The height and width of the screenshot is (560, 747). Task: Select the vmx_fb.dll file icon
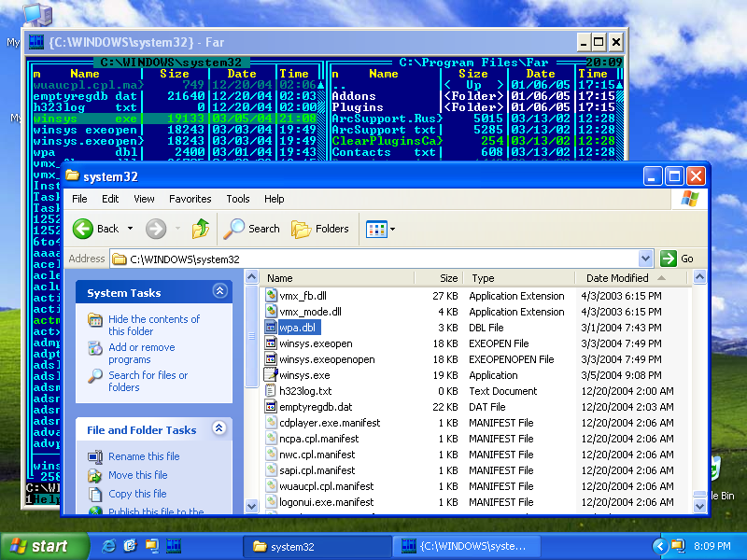(271, 295)
